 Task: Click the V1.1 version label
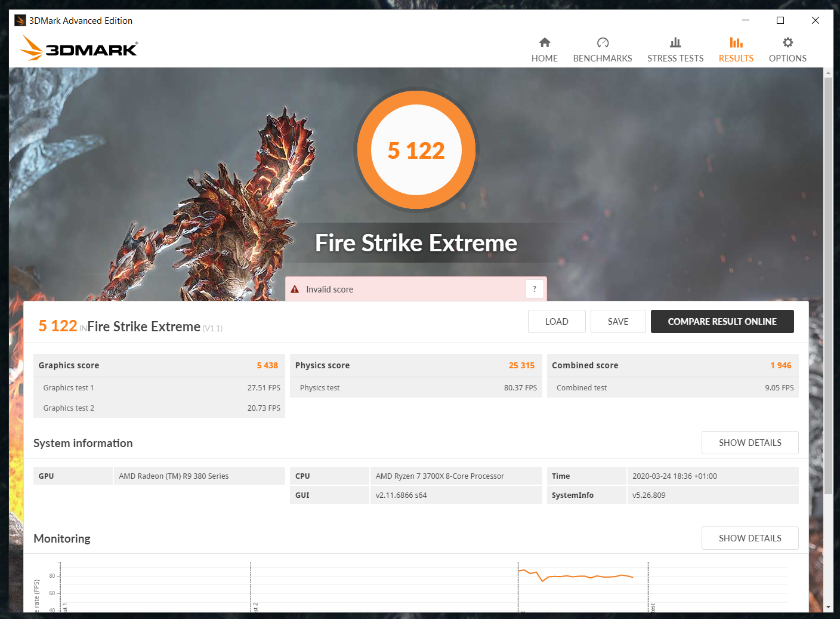pos(212,328)
